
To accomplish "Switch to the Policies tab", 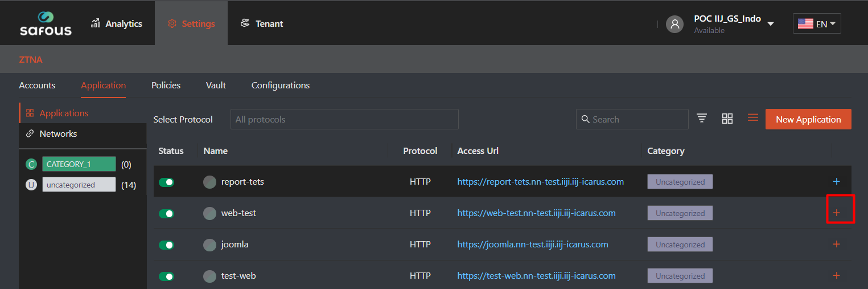I will [x=166, y=85].
